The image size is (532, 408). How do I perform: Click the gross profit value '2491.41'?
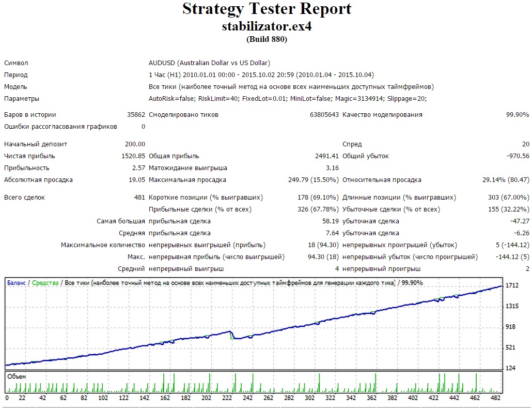[327, 156]
